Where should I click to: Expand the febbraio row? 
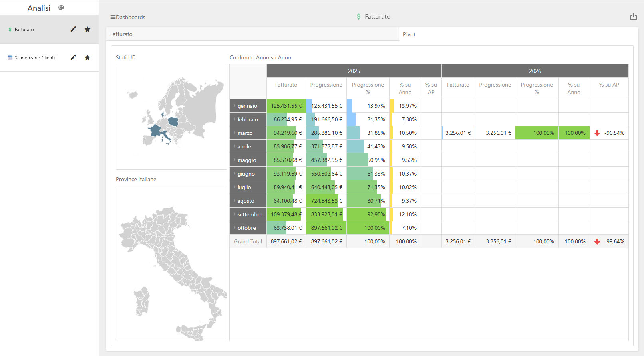pyautogui.click(x=234, y=119)
